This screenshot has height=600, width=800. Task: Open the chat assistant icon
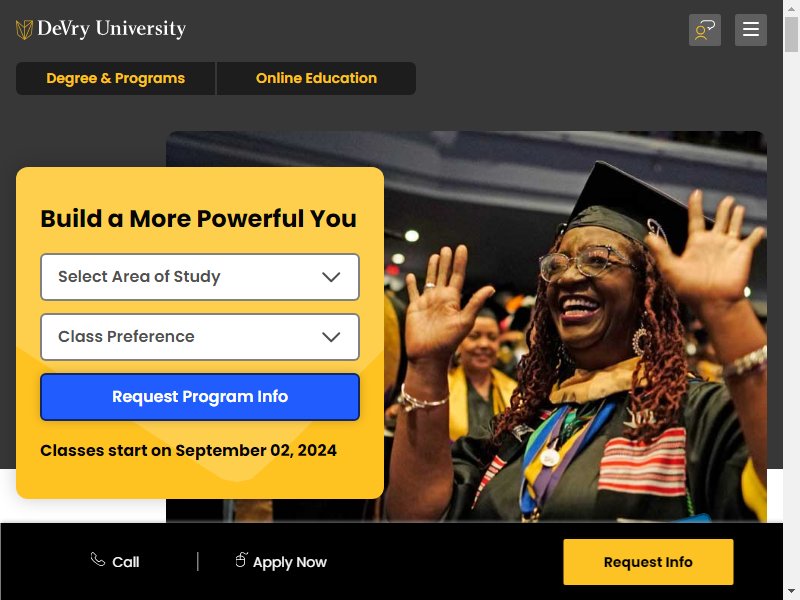[705, 30]
